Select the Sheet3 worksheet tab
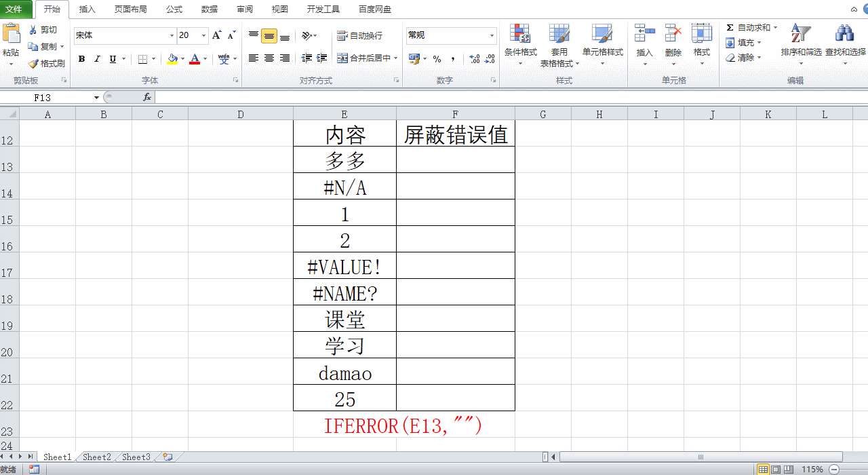868x475 pixels. click(x=136, y=457)
